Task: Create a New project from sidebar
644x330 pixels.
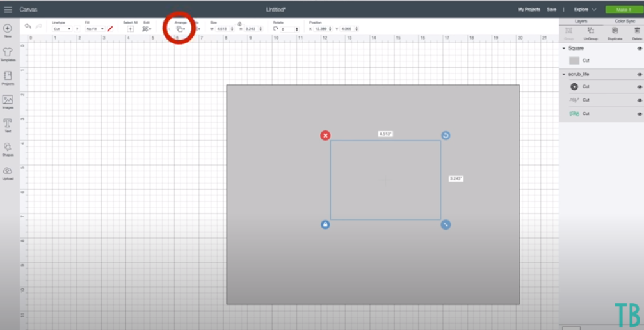Action: coord(8,31)
